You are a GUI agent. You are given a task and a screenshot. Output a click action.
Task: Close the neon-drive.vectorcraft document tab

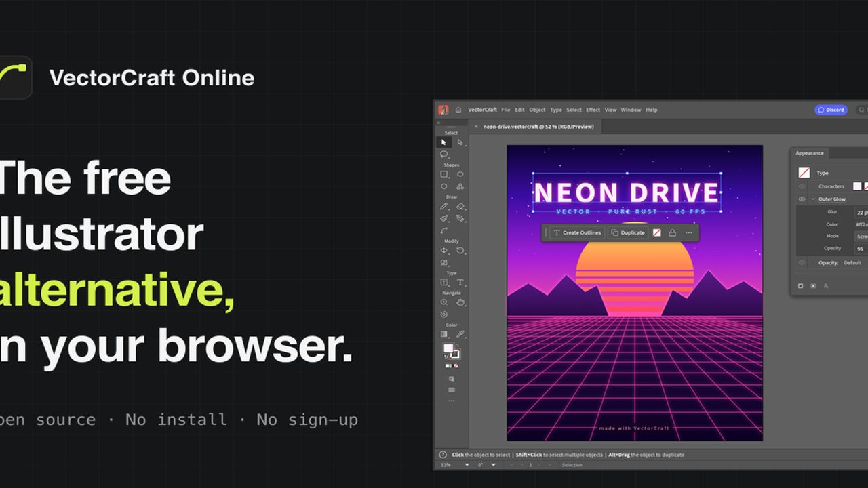[476, 127]
